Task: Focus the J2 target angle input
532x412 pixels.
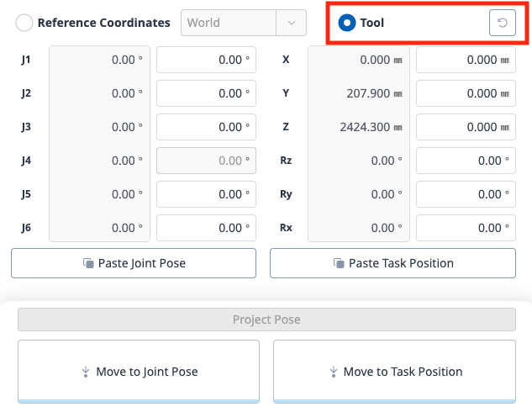Action: point(206,93)
